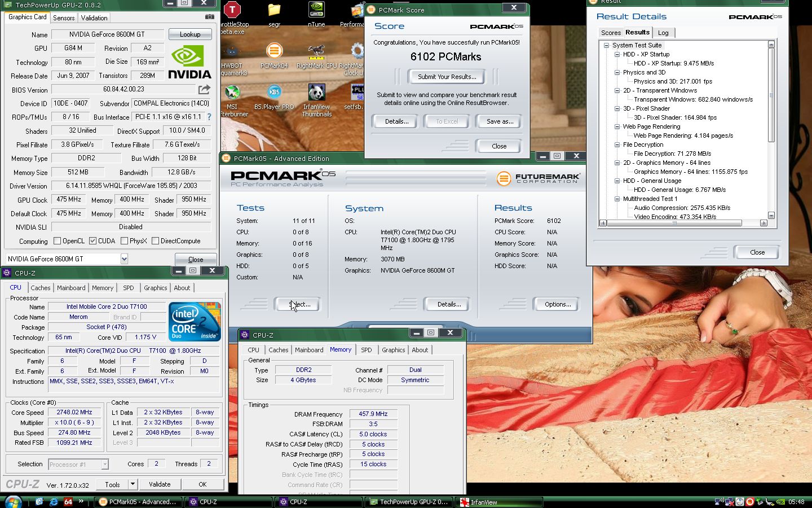Toggle the DirectCompute checkbox
This screenshot has height=508, width=812.
155,241
